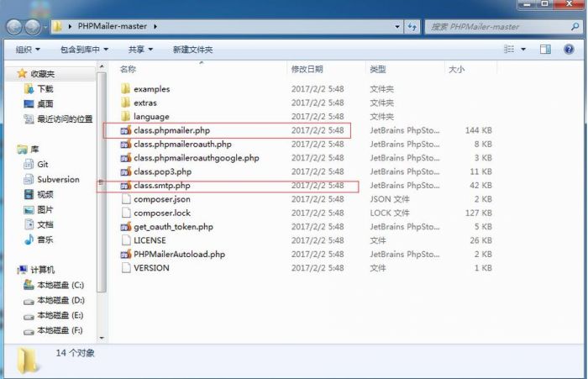The height and width of the screenshot is (379, 588).
Task: Select 本地磁盘 (E:) drive
Action: (54, 315)
